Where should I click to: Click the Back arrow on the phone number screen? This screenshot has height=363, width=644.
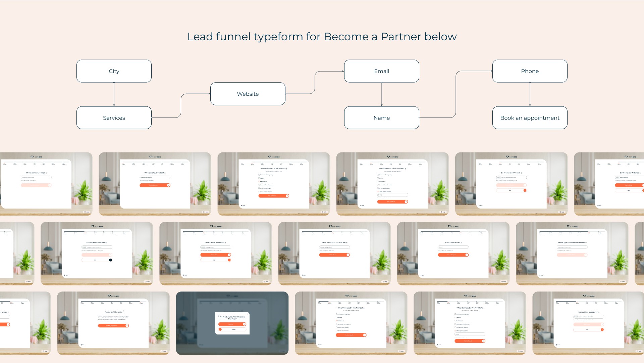point(541,275)
